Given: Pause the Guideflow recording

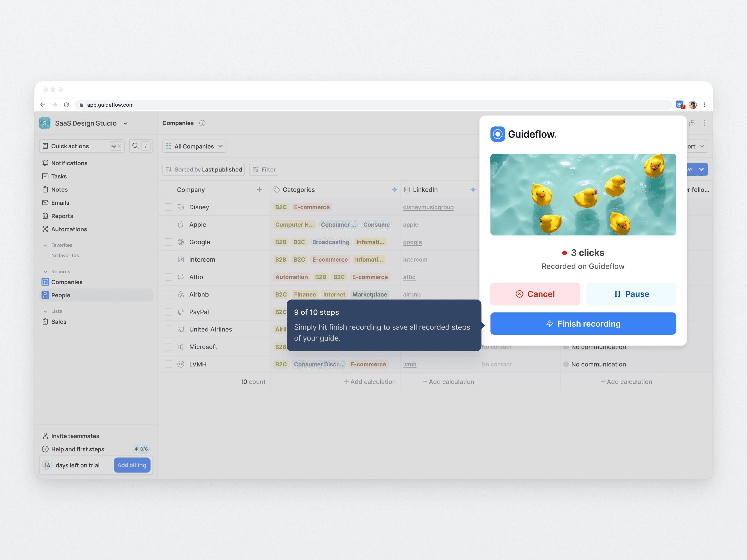Looking at the screenshot, I should coord(631,294).
